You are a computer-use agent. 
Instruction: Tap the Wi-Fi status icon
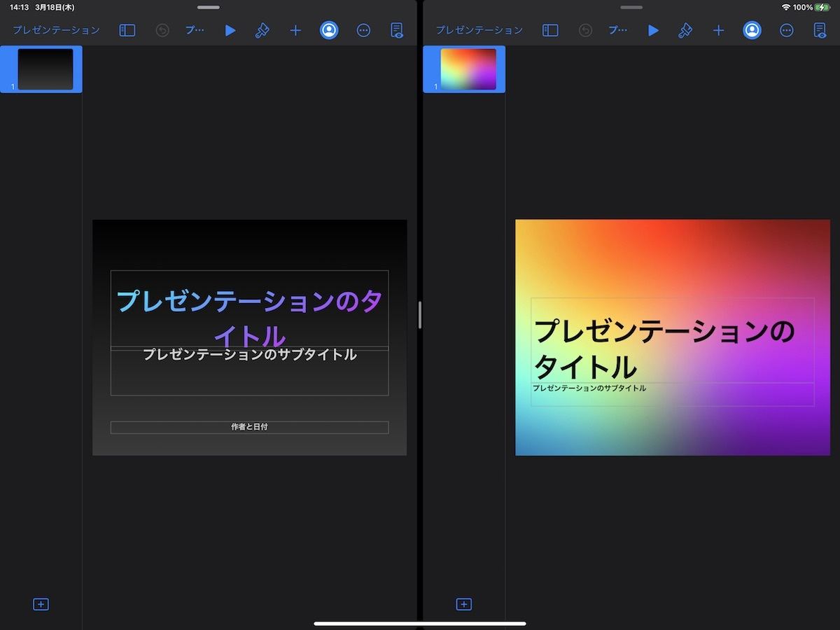(786, 7)
